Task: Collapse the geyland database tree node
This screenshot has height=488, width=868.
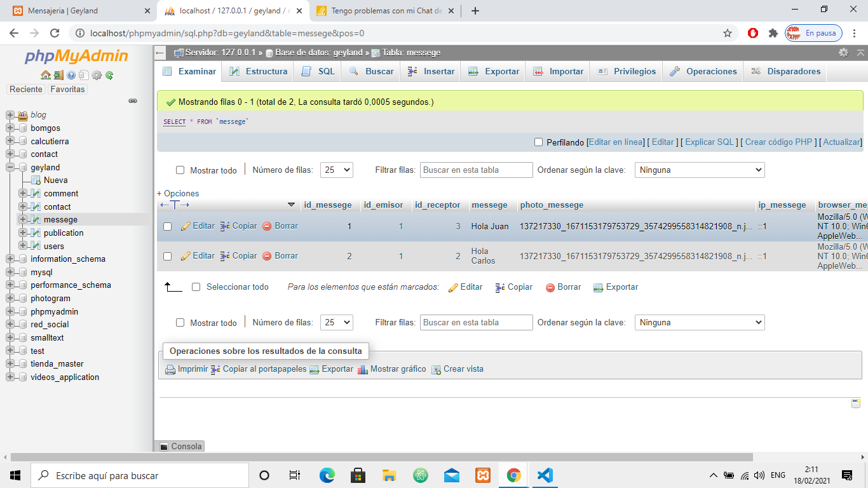Action: (10, 168)
